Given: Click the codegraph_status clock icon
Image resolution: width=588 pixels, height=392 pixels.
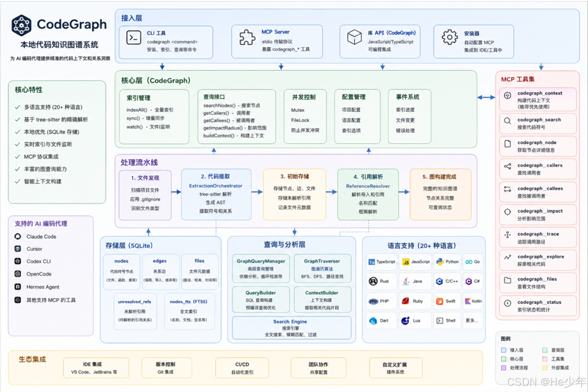Looking at the screenshot, I should (508, 303).
